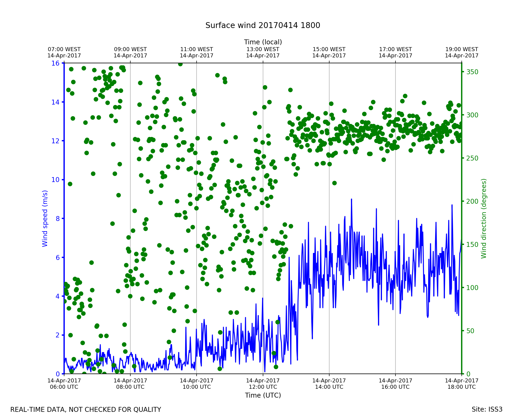Click the '13:00 WEST' top tick label
The width and height of the screenshot is (513, 420).
[x=263, y=50]
